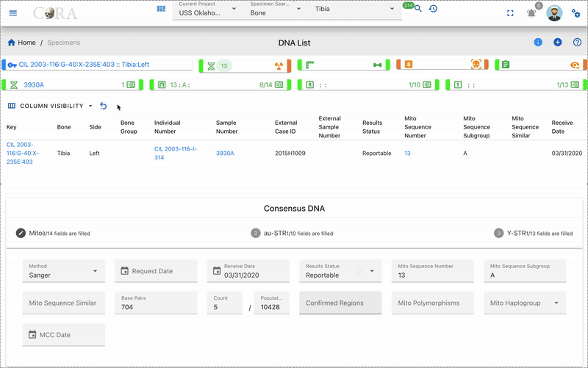Click the Mito Sequence Number field
Viewport: 588px width, 368px height.
(x=433, y=271)
